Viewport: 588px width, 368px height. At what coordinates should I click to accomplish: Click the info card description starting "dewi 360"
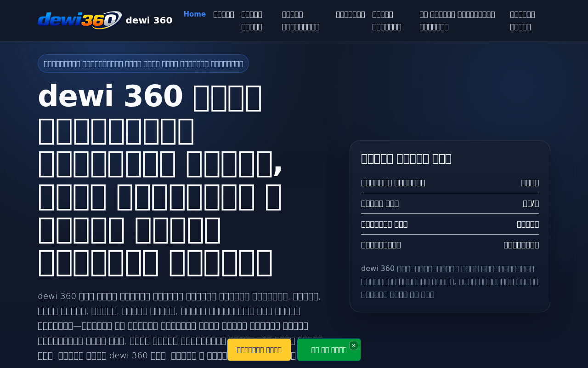450,281
